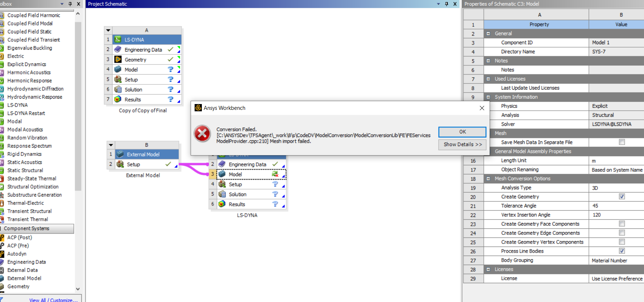Click the red error icon in dialog
The width and height of the screenshot is (644, 302).
202,134
